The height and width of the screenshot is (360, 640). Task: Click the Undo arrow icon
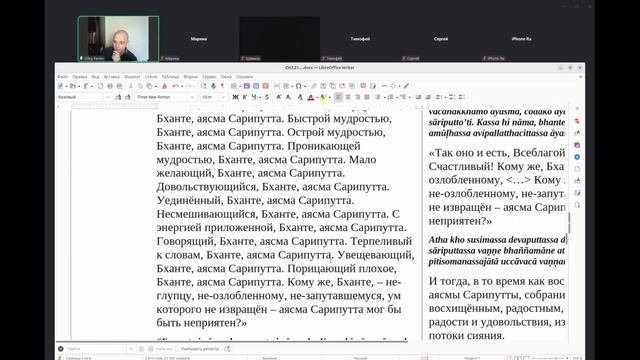(176, 86)
